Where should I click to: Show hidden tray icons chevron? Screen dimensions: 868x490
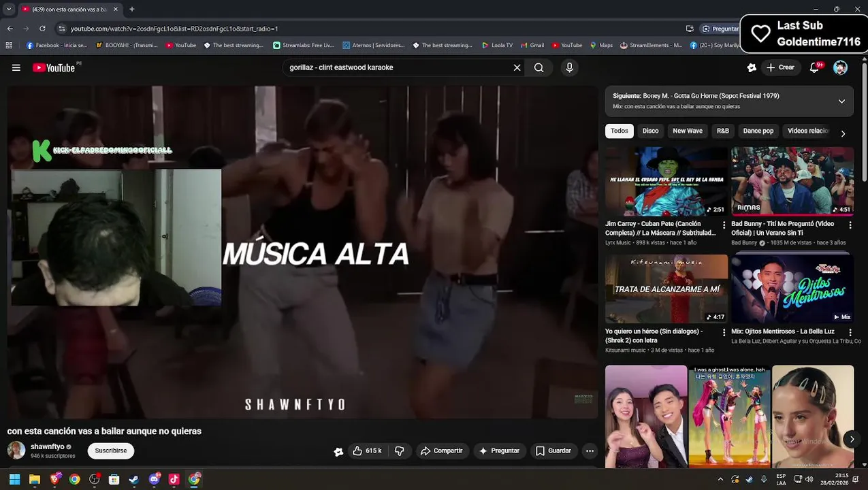point(722,479)
